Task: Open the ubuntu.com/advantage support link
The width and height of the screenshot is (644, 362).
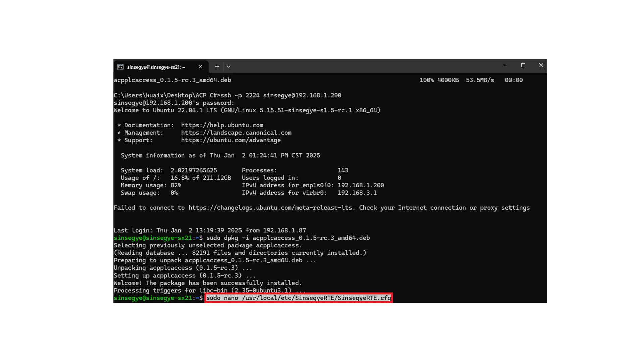Action: (x=231, y=140)
